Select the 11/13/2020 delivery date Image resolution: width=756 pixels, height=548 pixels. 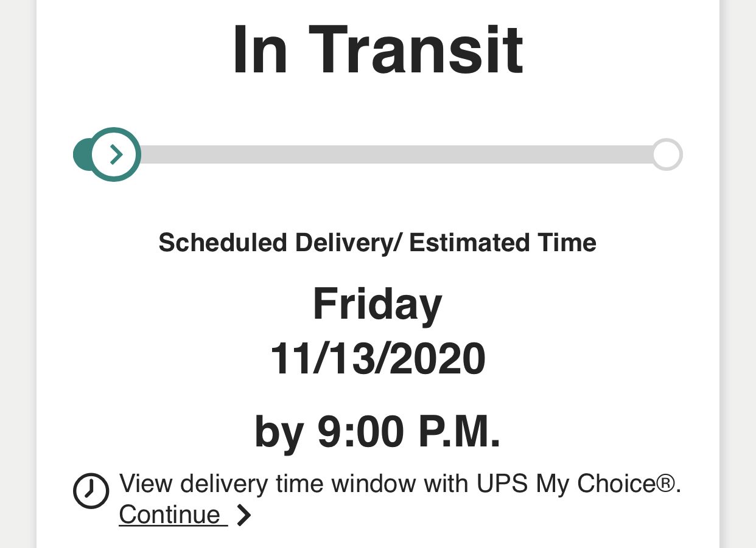point(377,359)
